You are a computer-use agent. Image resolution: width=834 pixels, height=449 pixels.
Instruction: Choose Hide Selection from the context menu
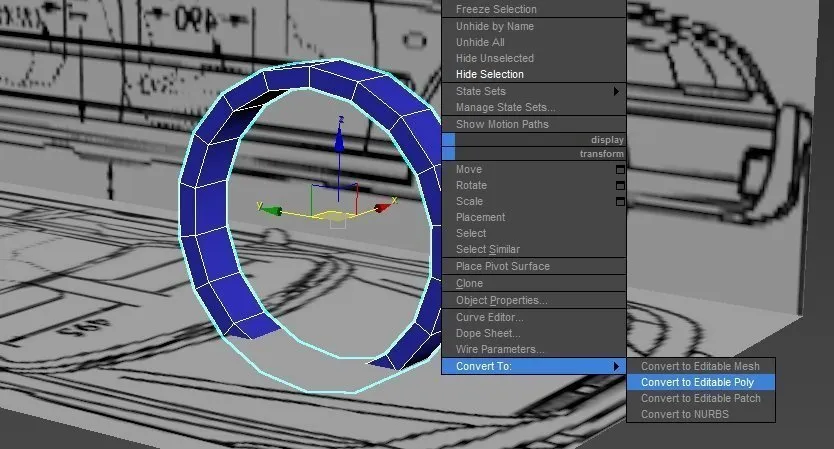(x=489, y=75)
